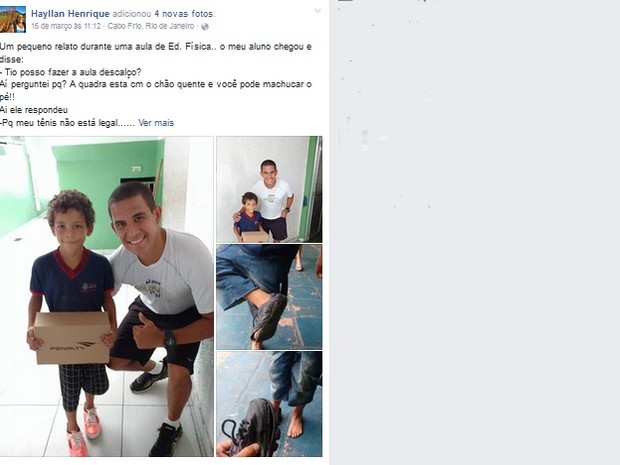The width and height of the screenshot is (620, 465).
Task: Open the post options chevron
Action: point(318,11)
